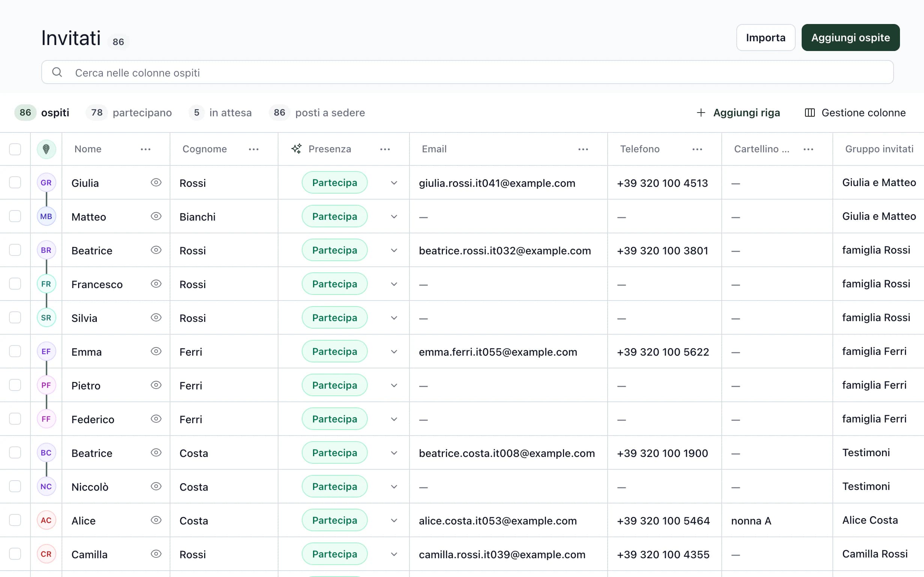This screenshot has height=577, width=924.
Task: Filter by 78 partecipano tab
Action: point(129,113)
